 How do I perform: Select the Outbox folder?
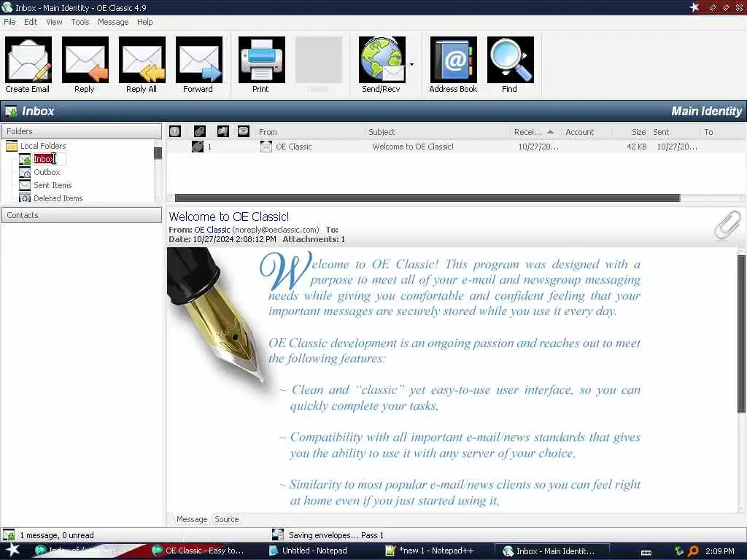point(47,172)
